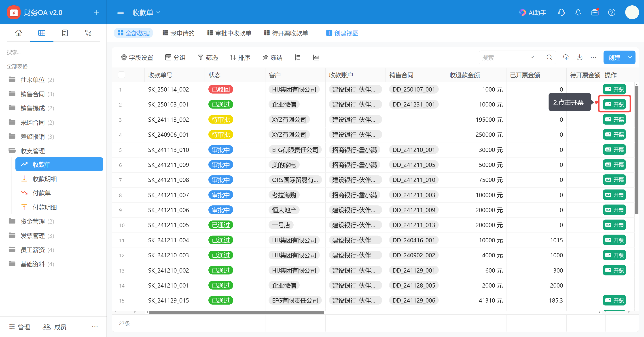The height and width of the screenshot is (337, 644).
Task: Select the document list sidebar tab
Action: tap(65, 33)
